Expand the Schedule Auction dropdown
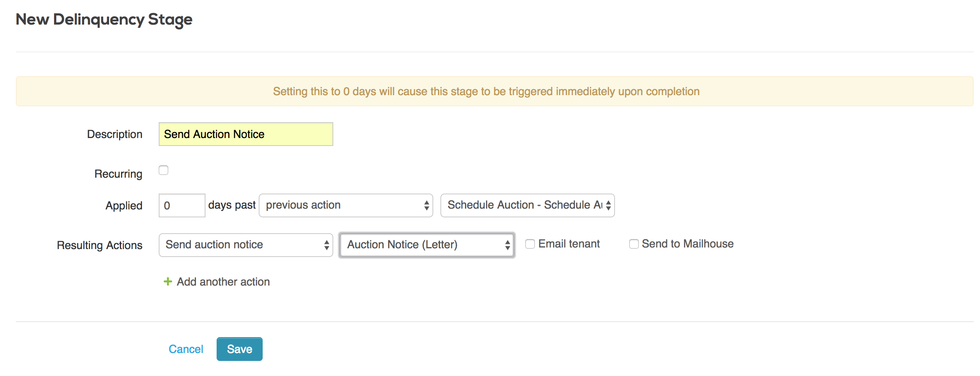Viewport: 980px width, 376px height. click(527, 205)
